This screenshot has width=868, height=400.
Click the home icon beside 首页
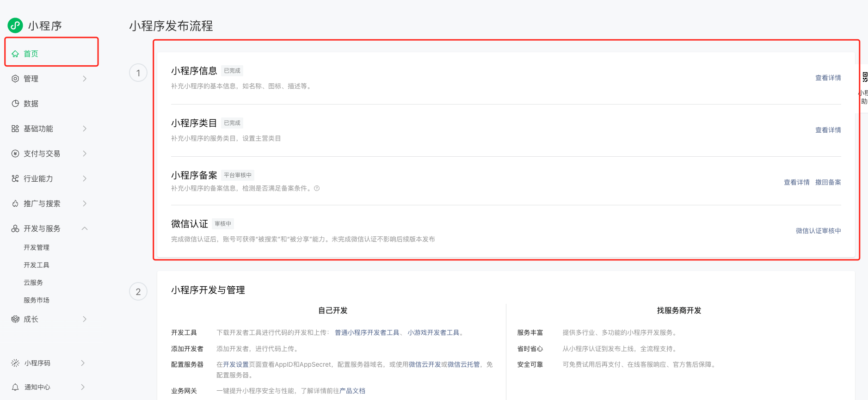(x=15, y=54)
